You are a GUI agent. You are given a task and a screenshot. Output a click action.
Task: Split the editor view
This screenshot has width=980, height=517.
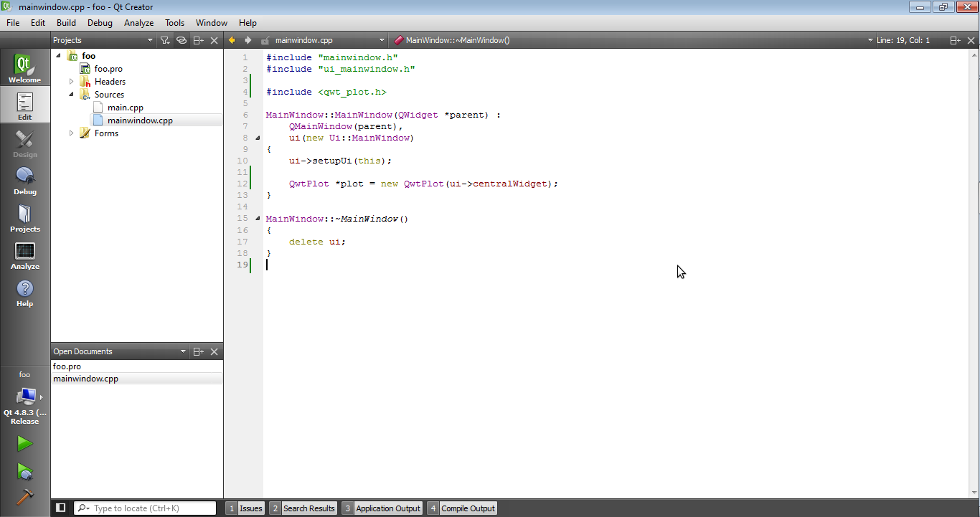956,40
